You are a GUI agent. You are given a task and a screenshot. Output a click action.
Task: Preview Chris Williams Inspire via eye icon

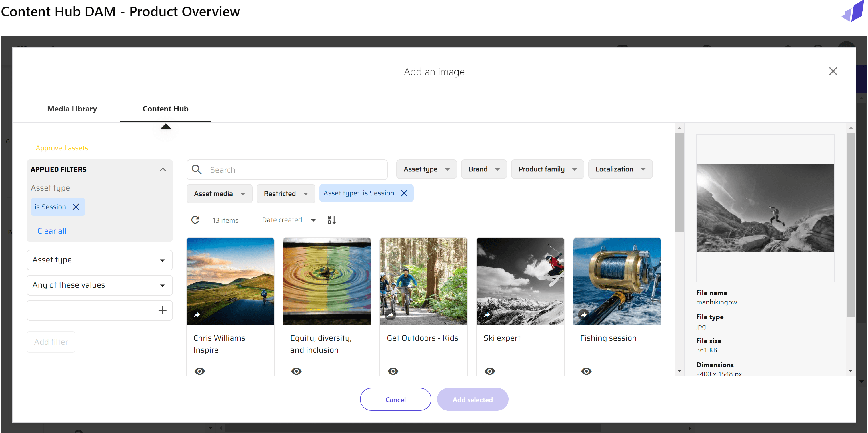point(199,371)
